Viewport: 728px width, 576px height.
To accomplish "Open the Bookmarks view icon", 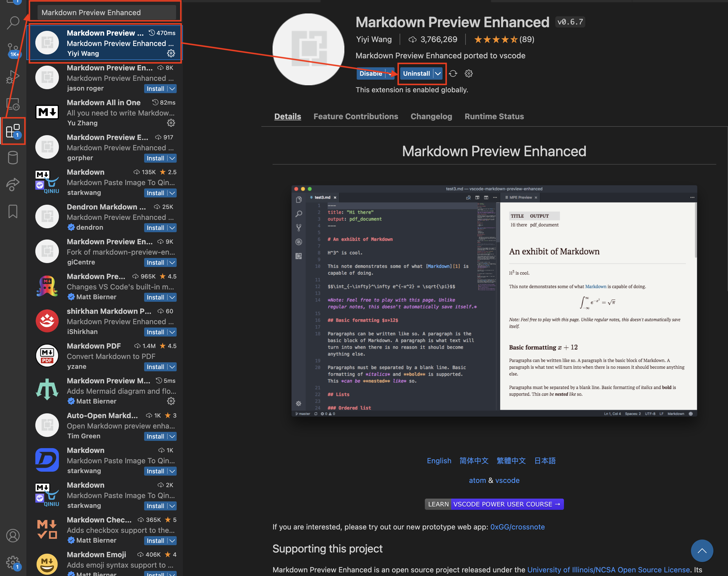I will tap(13, 211).
